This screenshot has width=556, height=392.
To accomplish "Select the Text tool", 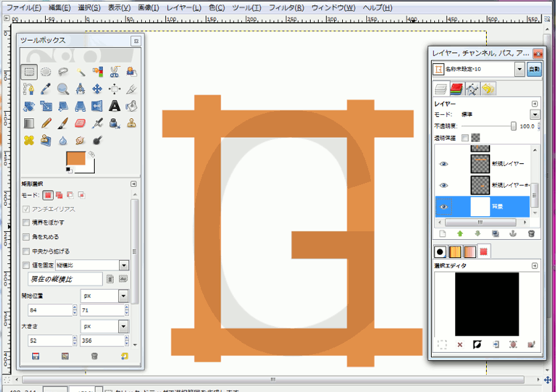I will [x=115, y=106].
